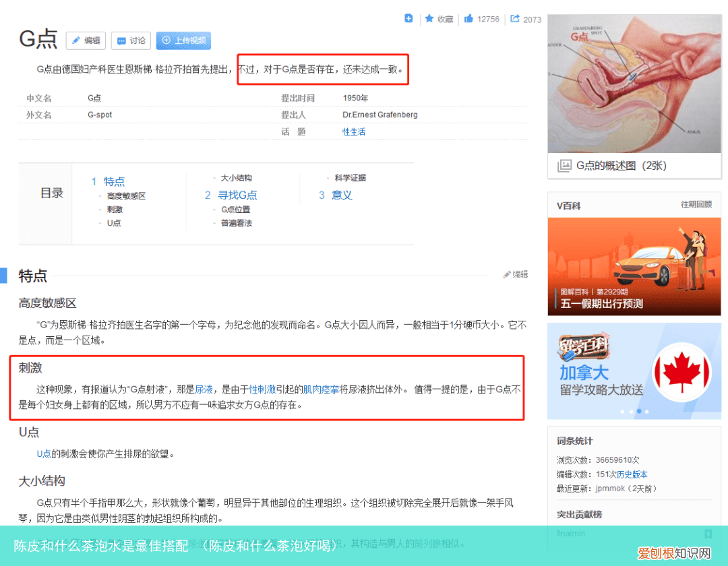Open the 讨论 discussion button

(131, 40)
